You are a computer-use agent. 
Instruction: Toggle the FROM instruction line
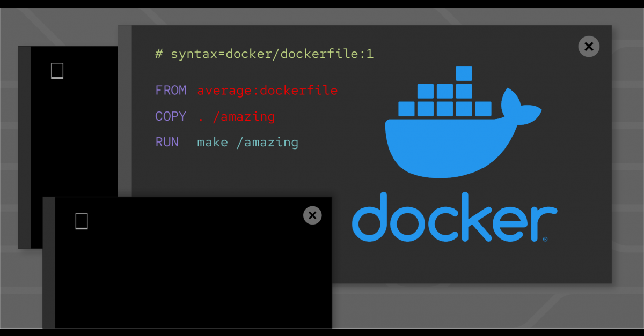point(171,90)
